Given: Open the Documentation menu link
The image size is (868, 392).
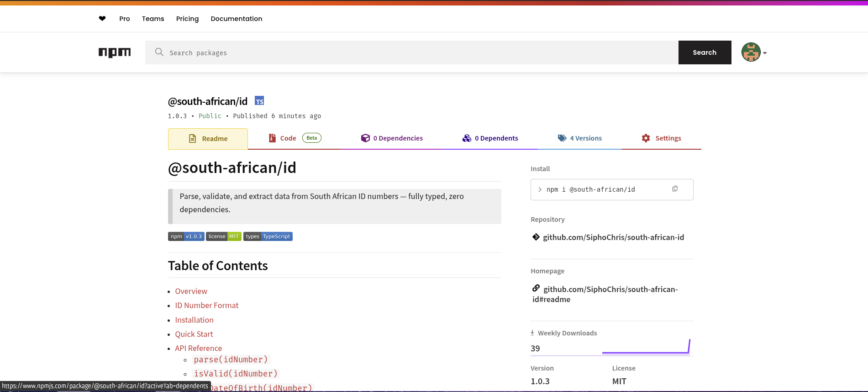Looking at the screenshot, I should coord(237,19).
